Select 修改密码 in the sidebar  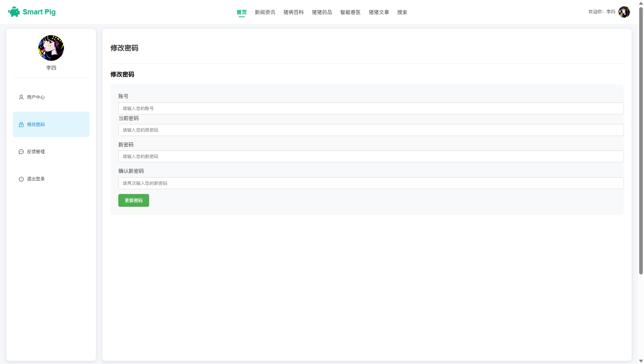tap(51, 124)
